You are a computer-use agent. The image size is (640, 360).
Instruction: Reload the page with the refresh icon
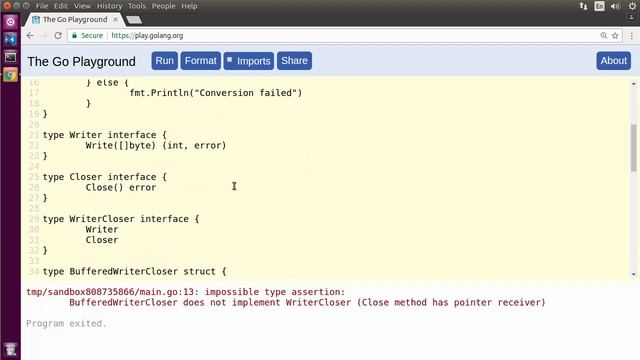tap(58, 36)
